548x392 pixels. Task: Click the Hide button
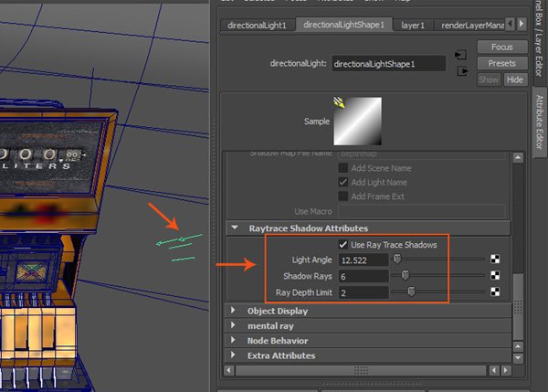(515, 79)
